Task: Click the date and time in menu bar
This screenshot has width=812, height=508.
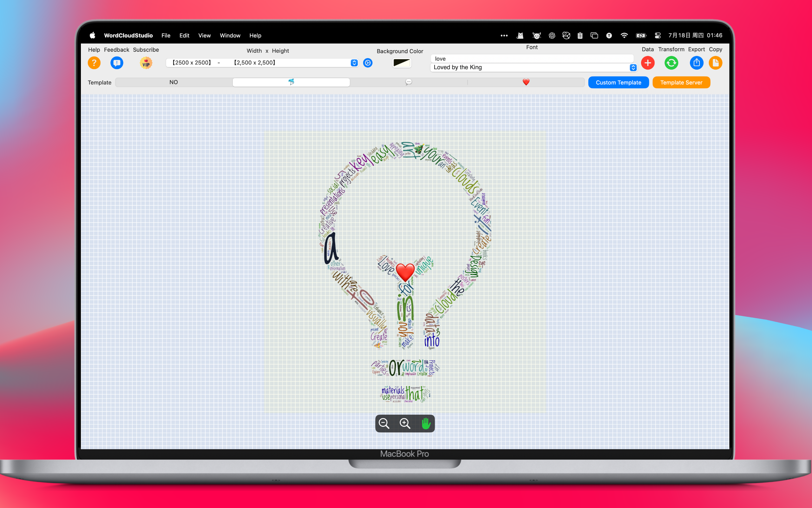Action: coord(695,35)
